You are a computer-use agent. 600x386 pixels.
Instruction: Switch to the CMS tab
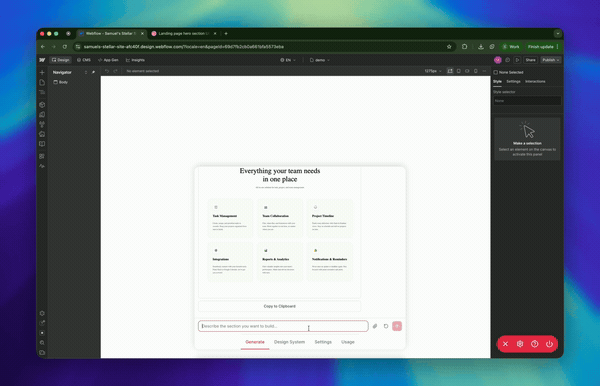click(84, 60)
